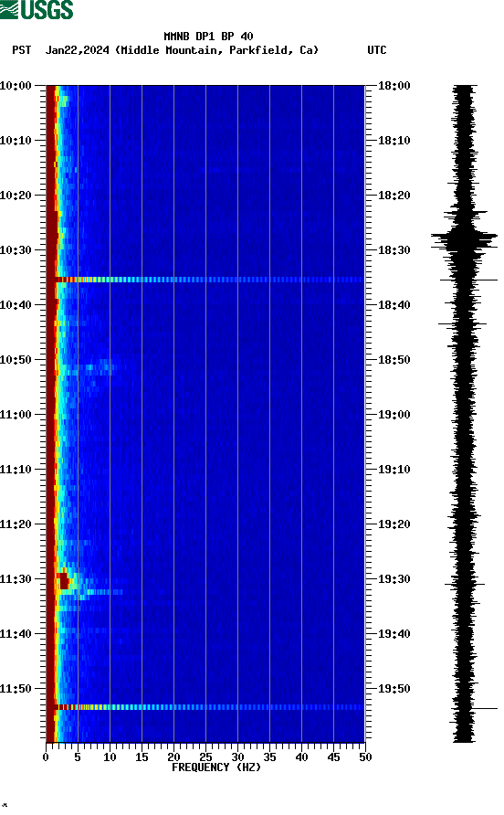The width and height of the screenshot is (504, 815).
Task: Click the "10" Hz frequency axis label
Action: pos(110,757)
